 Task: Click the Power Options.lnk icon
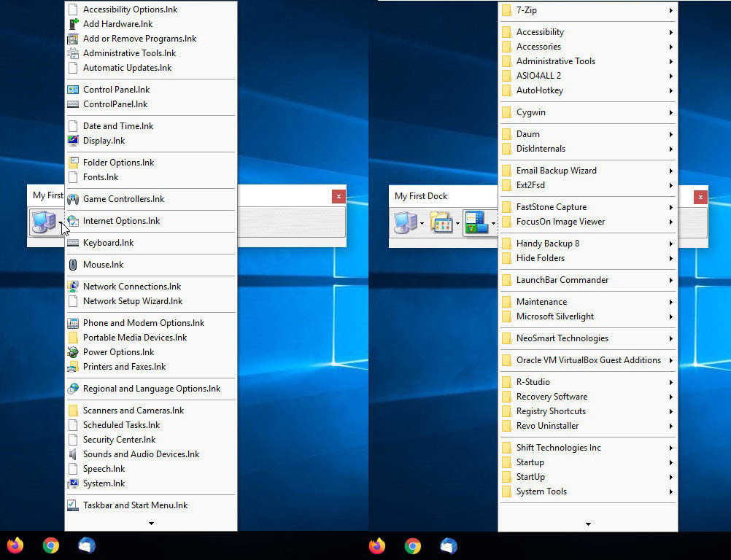[x=73, y=352]
